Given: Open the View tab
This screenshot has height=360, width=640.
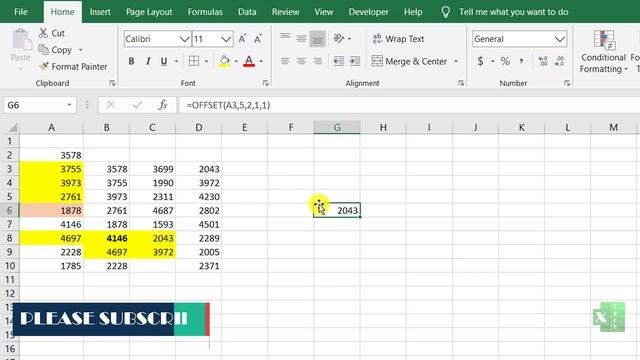Looking at the screenshot, I should (324, 12).
